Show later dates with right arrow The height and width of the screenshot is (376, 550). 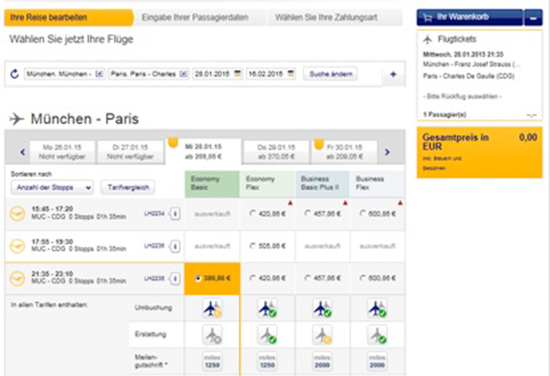pyautogui.click(x=387, y=152)
